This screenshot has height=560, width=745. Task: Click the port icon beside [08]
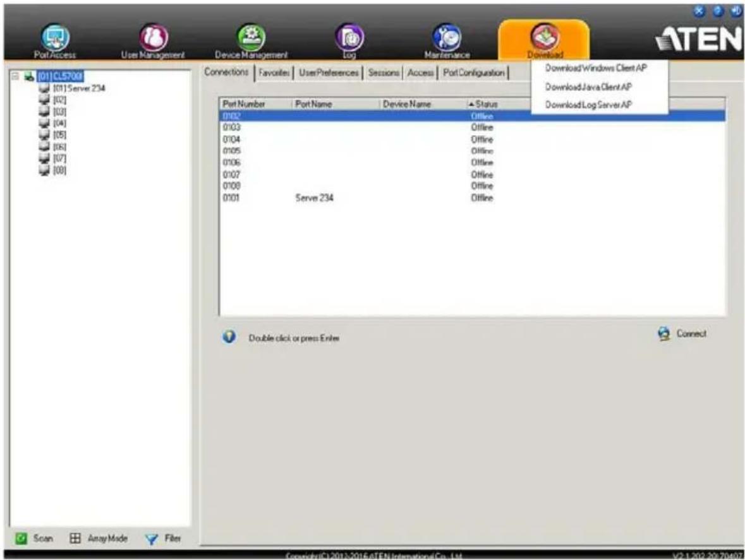44,170
